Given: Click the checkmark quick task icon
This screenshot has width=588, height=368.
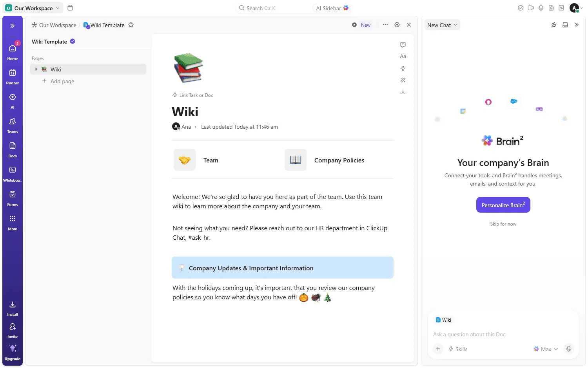Looking at the screenshot, I should 521,8.
